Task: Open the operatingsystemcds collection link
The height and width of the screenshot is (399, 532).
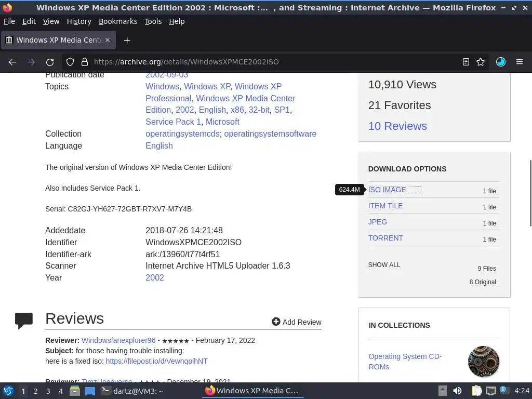Action: point(182,134)
